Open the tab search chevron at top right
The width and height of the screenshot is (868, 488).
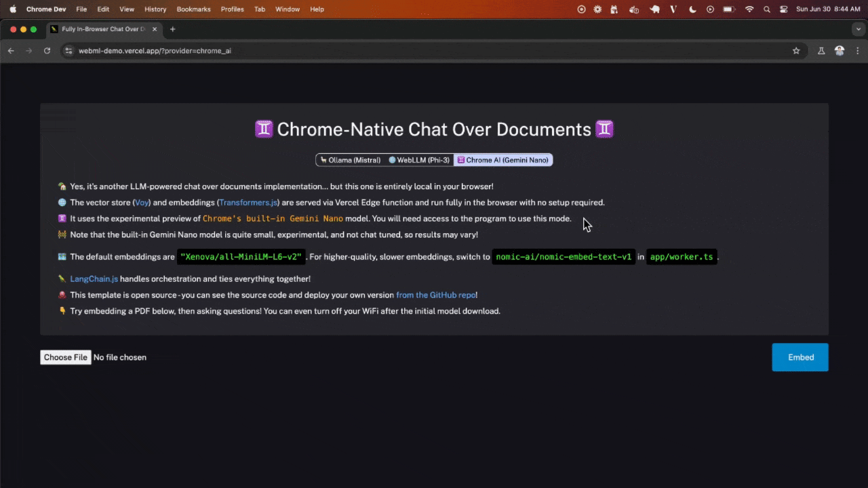click(859, 28)
